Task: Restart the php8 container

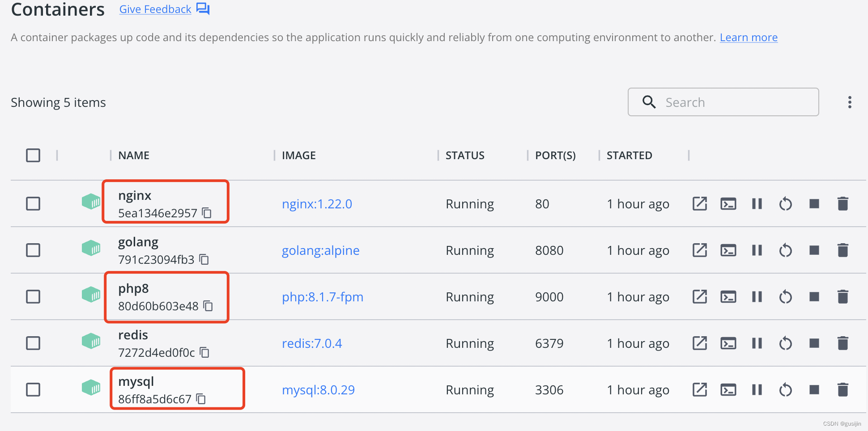Action: pyautogui.click(x=786, y=297)
